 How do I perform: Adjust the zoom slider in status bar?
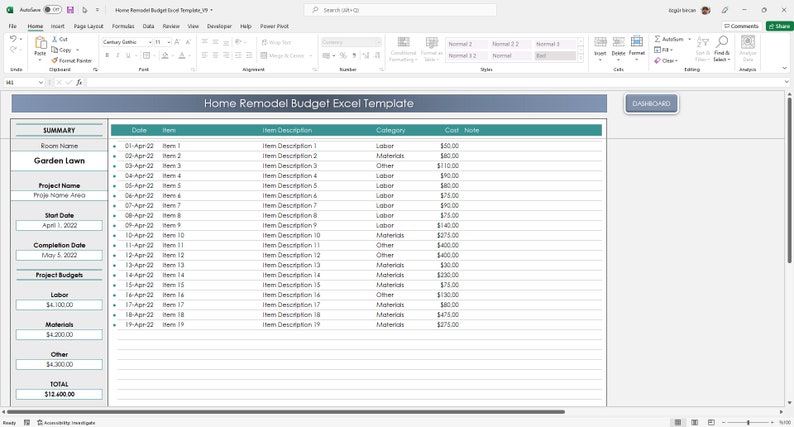coord(748,422)
